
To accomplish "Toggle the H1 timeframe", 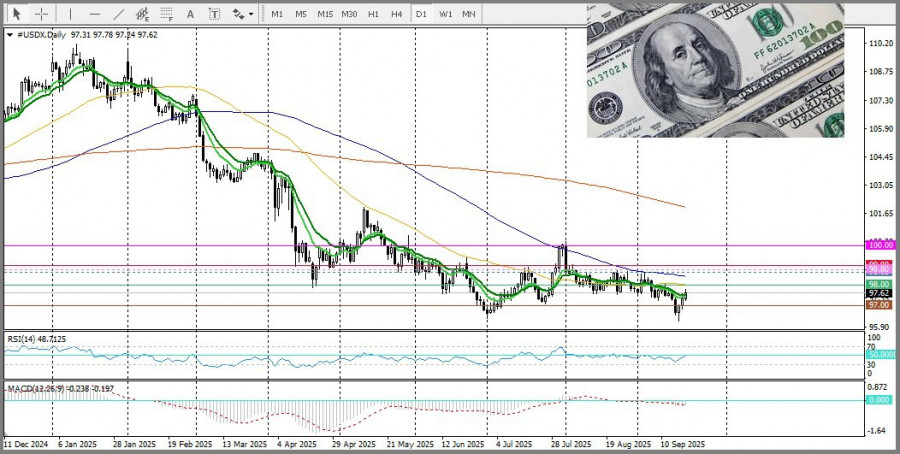I will (x=373, y=14).
